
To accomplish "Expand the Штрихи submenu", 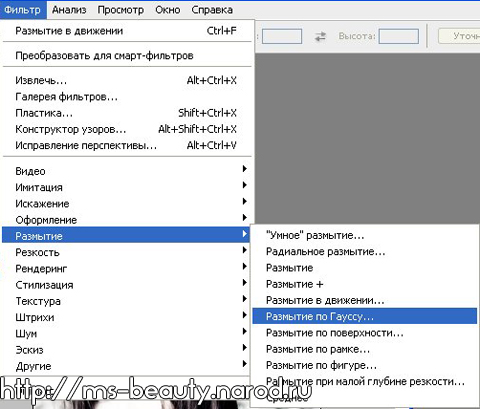I will (127, 317).
